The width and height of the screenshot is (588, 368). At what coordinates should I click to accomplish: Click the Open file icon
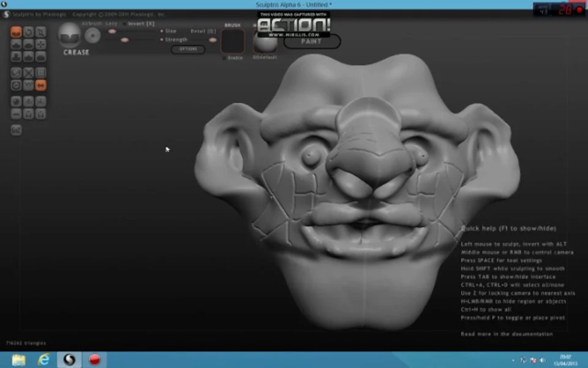[x=41, y=101]
